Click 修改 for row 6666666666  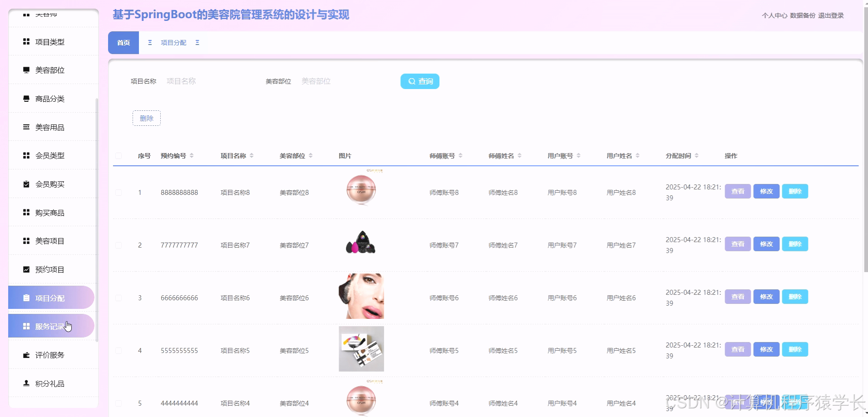[766, 297]
